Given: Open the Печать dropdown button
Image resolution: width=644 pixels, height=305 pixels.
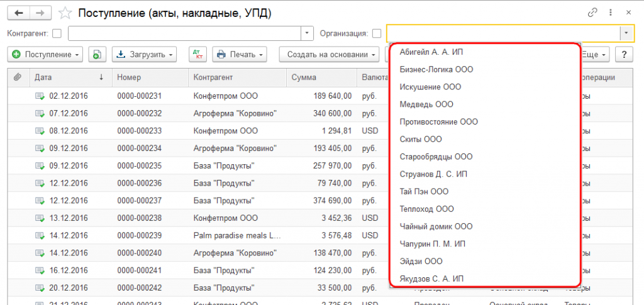Looking at the screenshot, I should [240, 54].
